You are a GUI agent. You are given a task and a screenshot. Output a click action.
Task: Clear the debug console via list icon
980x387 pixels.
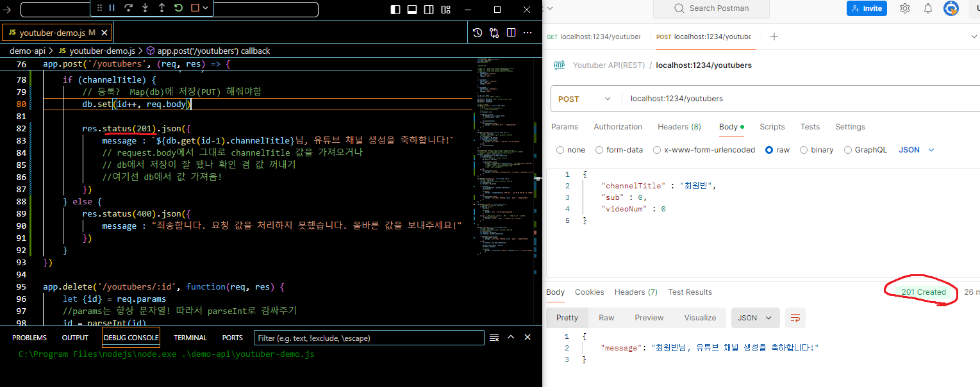point(494,338)
